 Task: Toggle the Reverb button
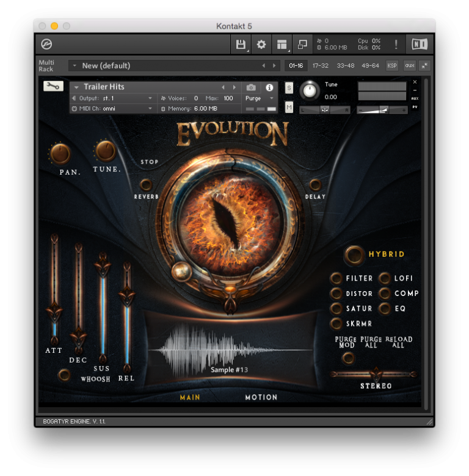click(x=146, y=184)
